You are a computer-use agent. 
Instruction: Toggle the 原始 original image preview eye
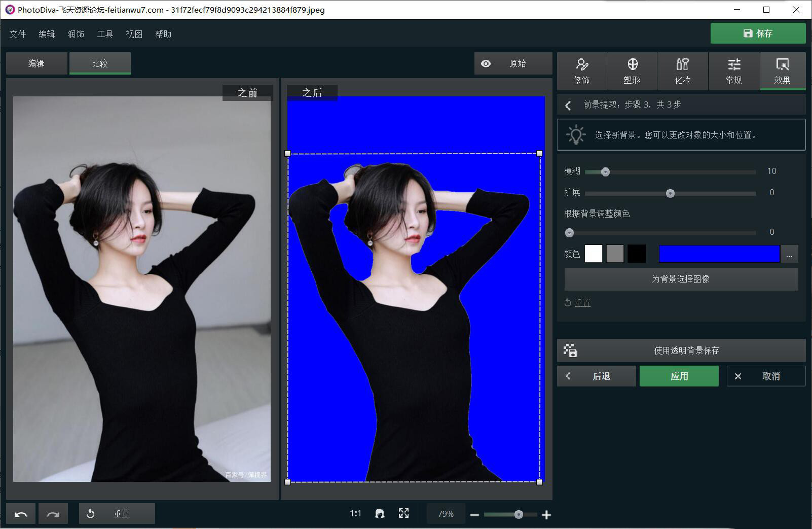coord(486,63)
